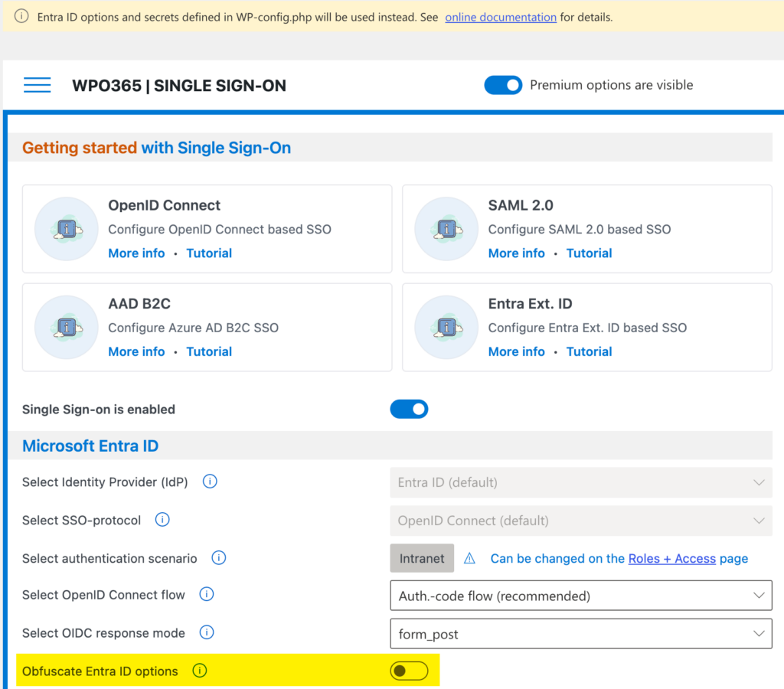Show info for Select authentication scenario
Screen dimensions: 784x689
pos(218,557)
